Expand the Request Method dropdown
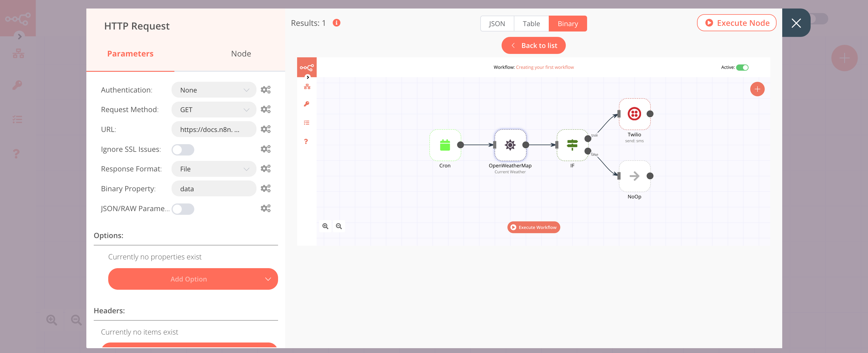 214,109
